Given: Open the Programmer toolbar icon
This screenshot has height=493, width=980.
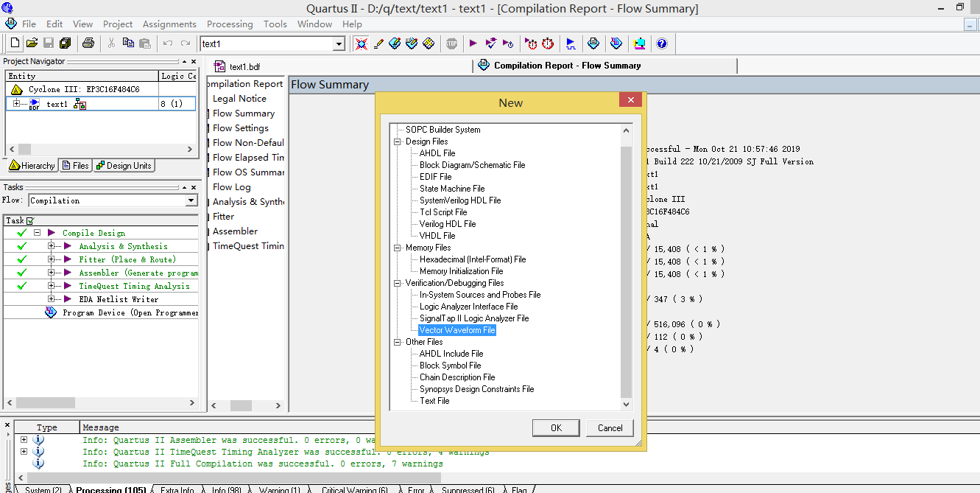Looking at the screenshot, I should point(616,43).
